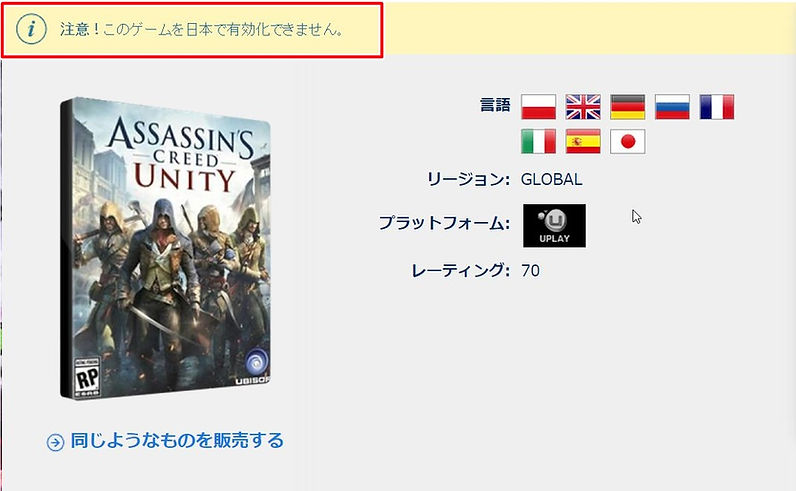Click the info icon in the notice banner

(x=31, y=29)
